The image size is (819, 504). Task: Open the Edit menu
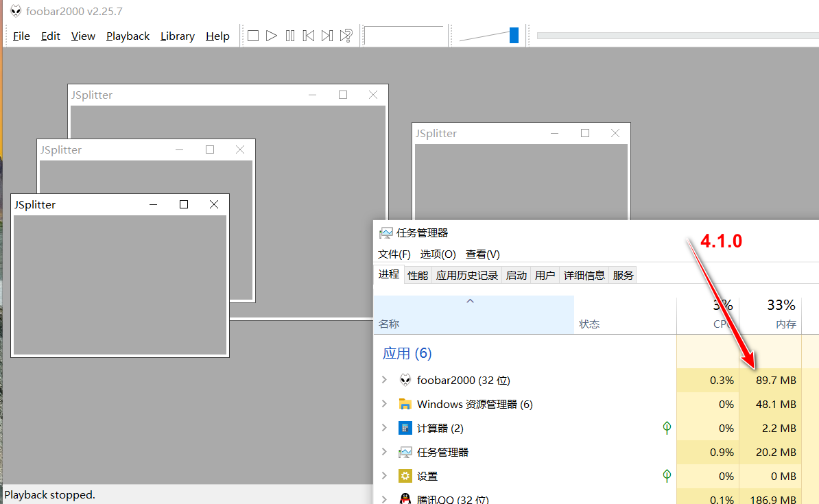pyautogui.click(x=51, y=36)
